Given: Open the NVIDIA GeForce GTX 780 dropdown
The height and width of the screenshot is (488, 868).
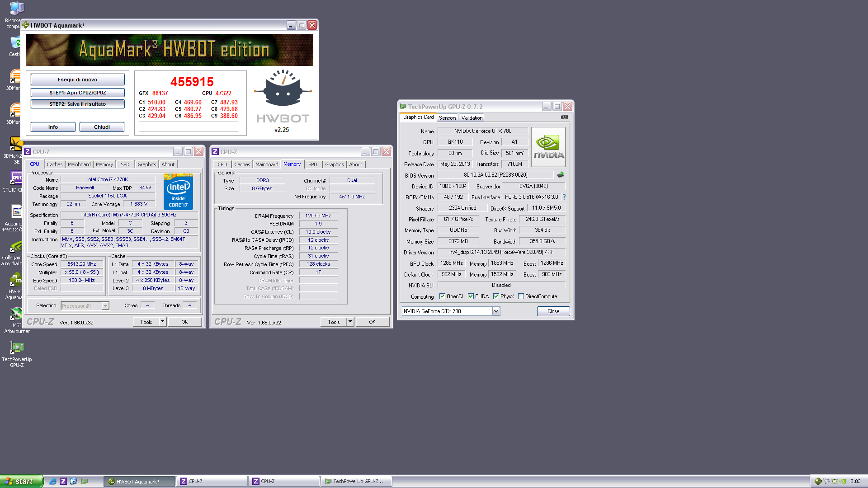Looking at the screenshot, I should tap(496, 311).
